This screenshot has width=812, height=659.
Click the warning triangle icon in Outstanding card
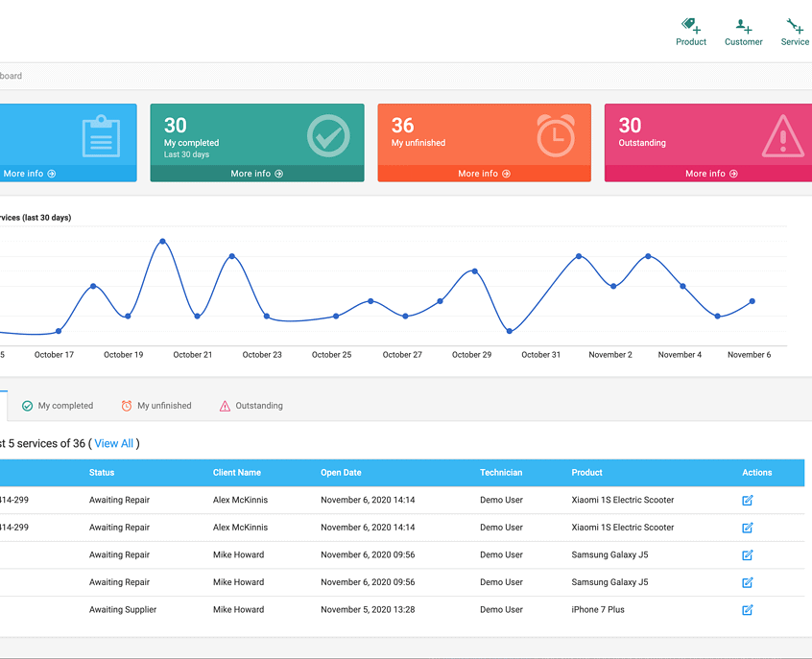(x=782, y=136)
